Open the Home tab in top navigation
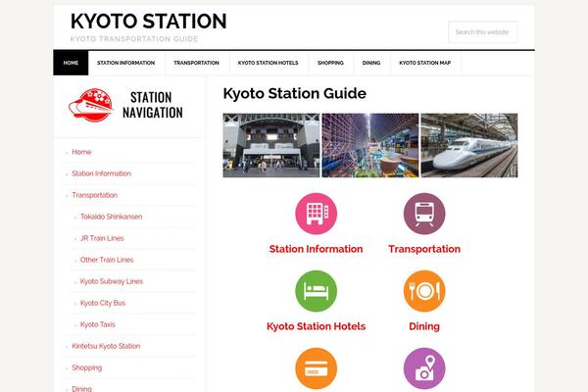 coord(71,63)
